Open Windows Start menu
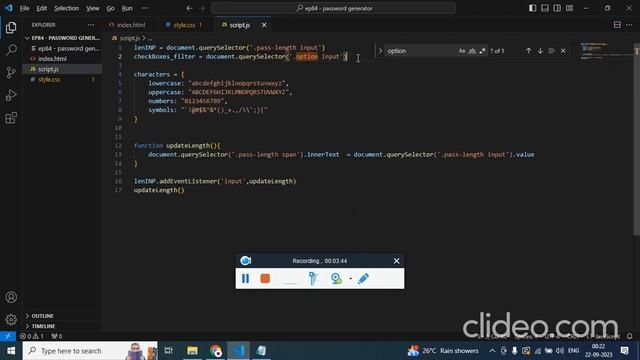Screen dimensions: 640x360 tap(11, 351)
